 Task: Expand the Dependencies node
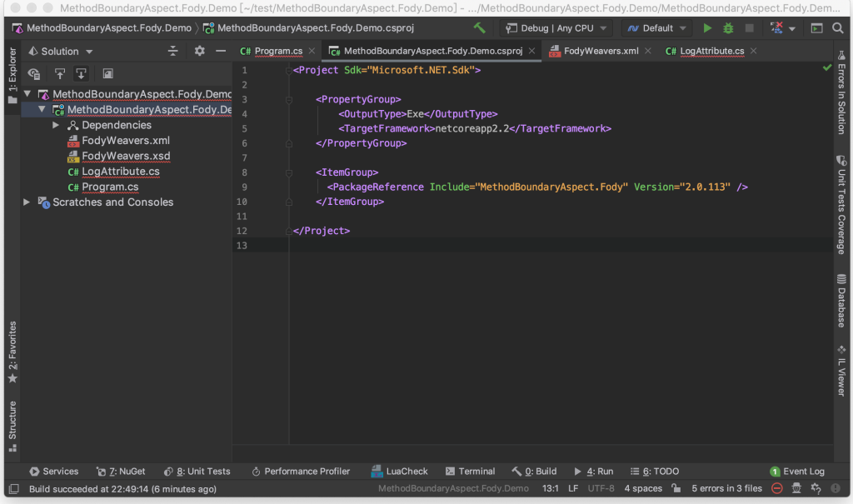(56, 125)
